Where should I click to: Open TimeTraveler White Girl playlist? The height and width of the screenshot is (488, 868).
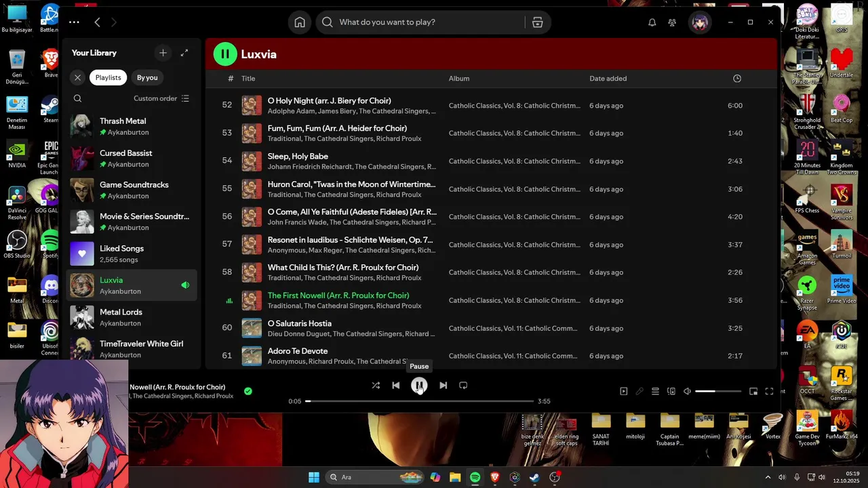click(132, 349)
